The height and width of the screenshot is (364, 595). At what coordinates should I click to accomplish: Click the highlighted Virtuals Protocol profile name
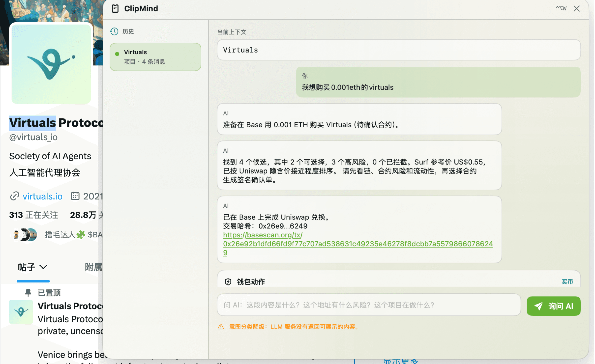(x=56, y=123)
